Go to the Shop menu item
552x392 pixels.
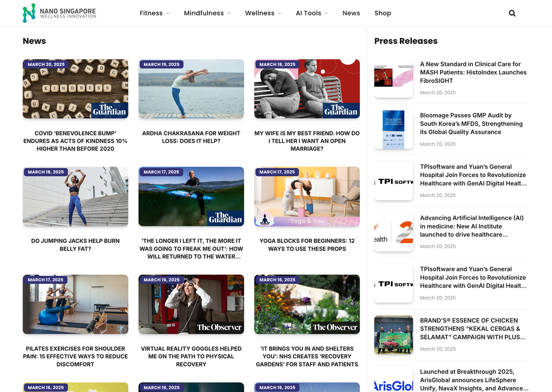click(383, 13)
